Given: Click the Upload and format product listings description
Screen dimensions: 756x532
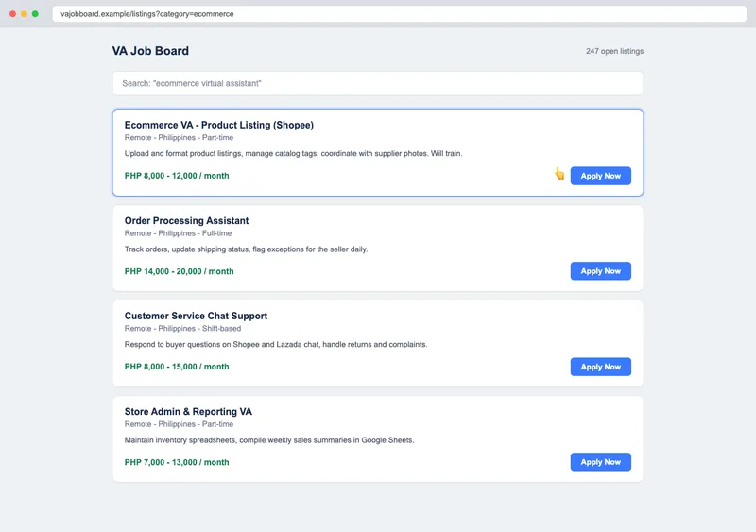Looking at the screenshot, I should point(293,153).
